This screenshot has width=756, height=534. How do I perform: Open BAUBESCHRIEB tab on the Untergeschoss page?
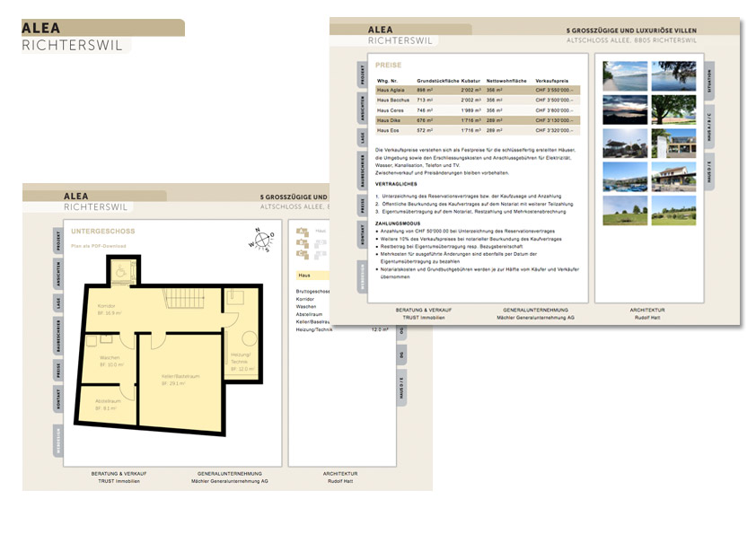pyautogui.click(x=58, y=333)
